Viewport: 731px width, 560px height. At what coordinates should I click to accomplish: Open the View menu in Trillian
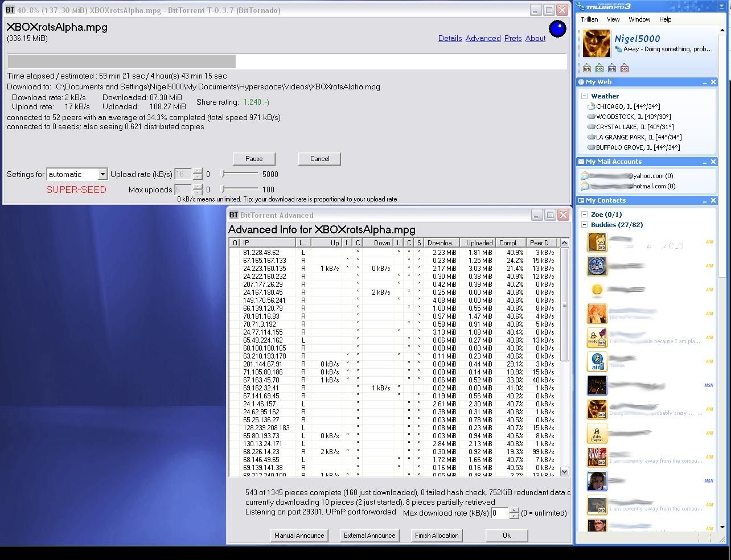point(613,19)
